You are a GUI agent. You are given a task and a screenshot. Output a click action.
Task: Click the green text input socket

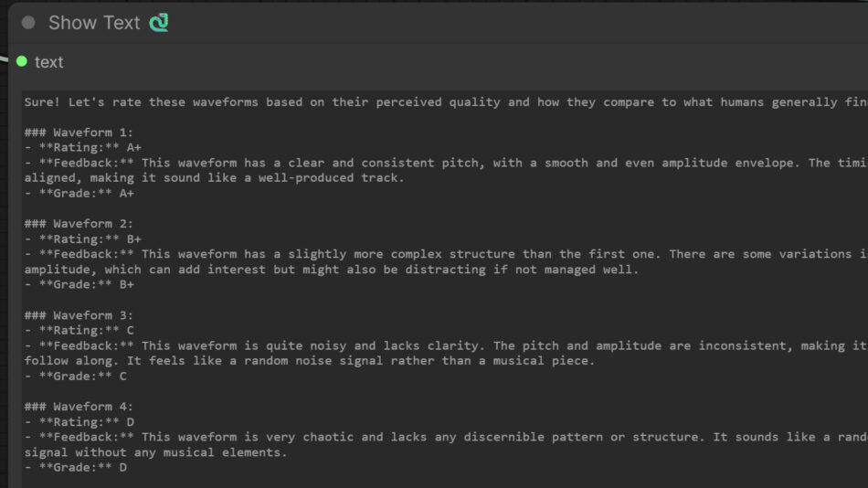coord(22,61)
